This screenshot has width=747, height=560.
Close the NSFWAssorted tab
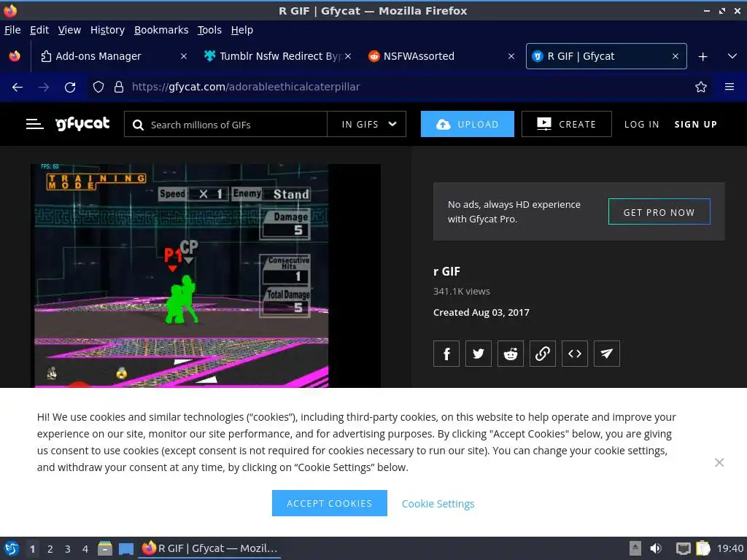pyautogui.click(x=511, y=56)
